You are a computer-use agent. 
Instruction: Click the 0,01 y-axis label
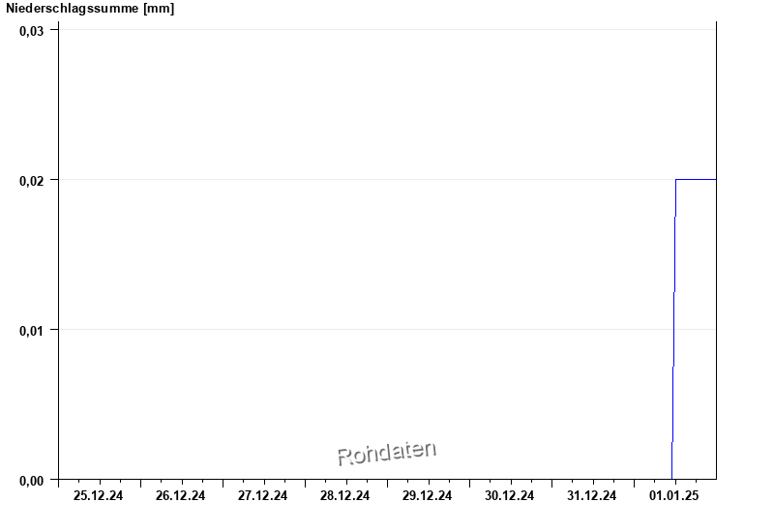(32, 330)
